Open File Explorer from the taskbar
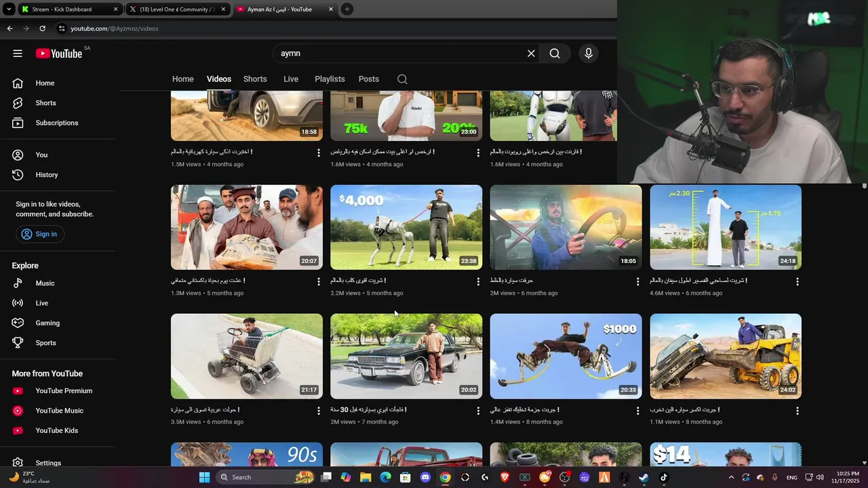868x488 pixels. 366,477
